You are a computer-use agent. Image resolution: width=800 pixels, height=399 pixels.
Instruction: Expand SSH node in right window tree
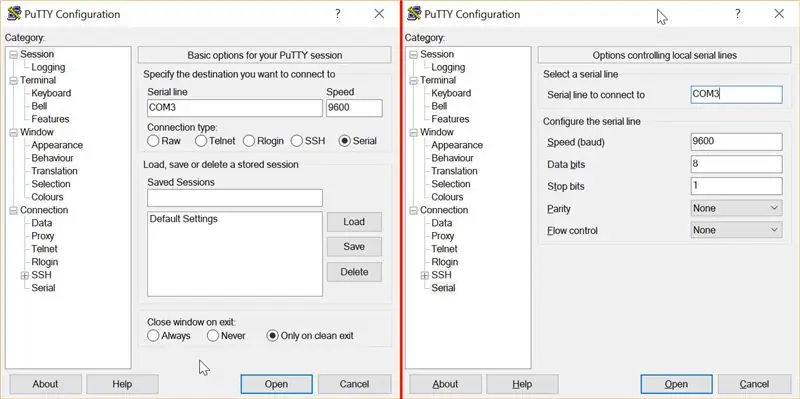click(x=424, y=275)
